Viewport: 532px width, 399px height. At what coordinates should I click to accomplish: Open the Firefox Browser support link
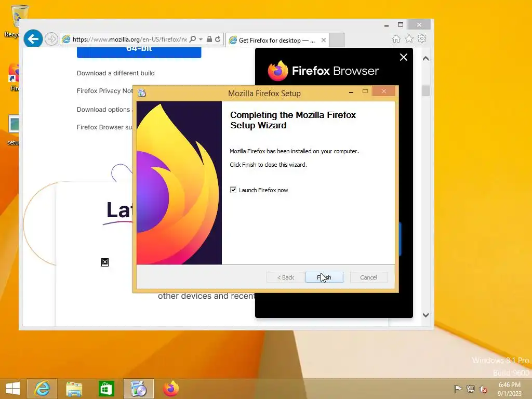(x=105, y=127)
